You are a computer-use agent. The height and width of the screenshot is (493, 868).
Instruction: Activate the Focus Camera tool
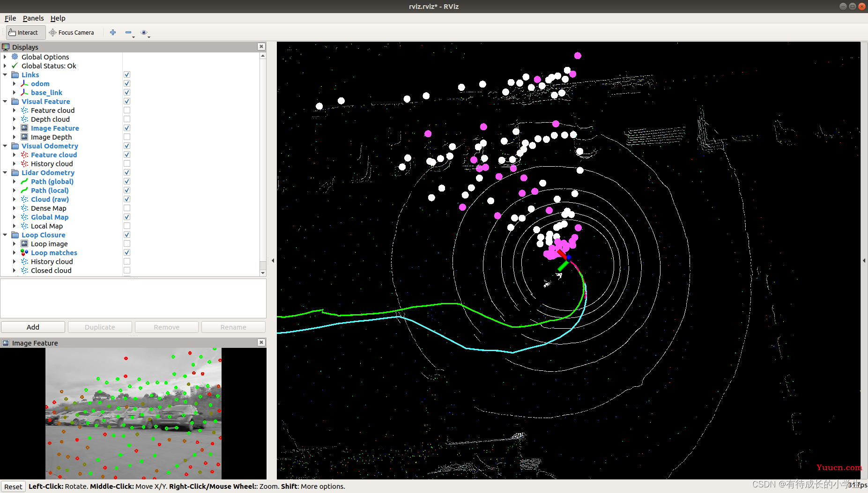coord(72,32)
